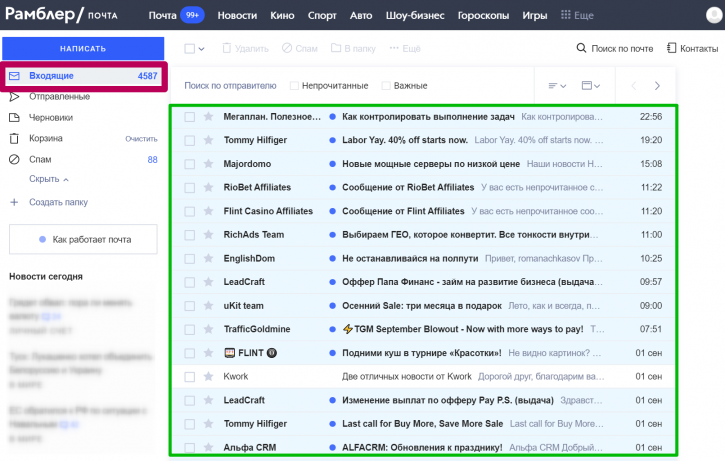Open email "Last call for Buy More, Save More Sale"
Screen dimensions: 725x461
[x=422, y=424]
